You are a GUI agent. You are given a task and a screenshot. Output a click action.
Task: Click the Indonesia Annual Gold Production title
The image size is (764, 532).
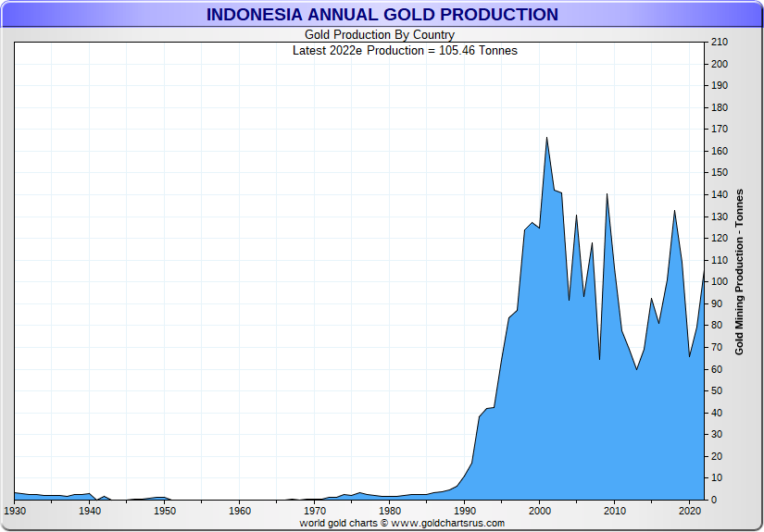click(382, 15)
